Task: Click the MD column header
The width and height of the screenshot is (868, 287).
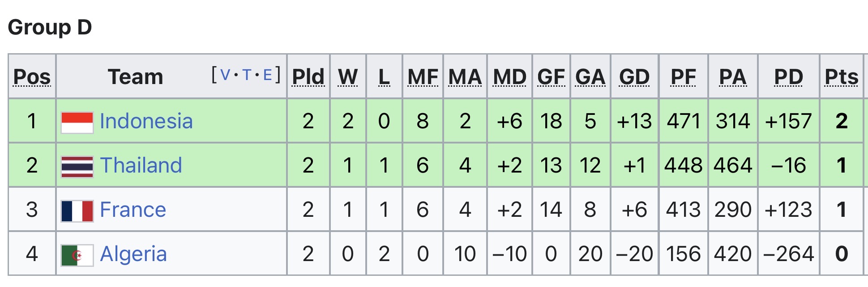Action: point(509,77)
